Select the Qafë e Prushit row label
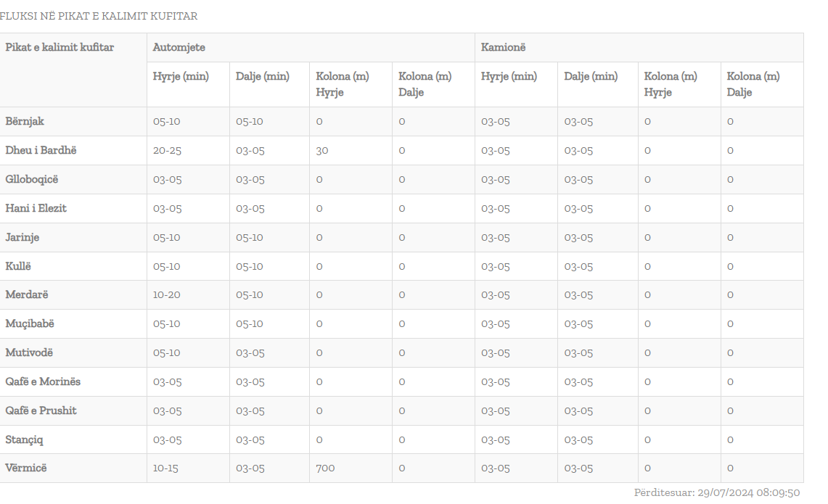Viewport: 828px width, 504px height. click(41, 410)
